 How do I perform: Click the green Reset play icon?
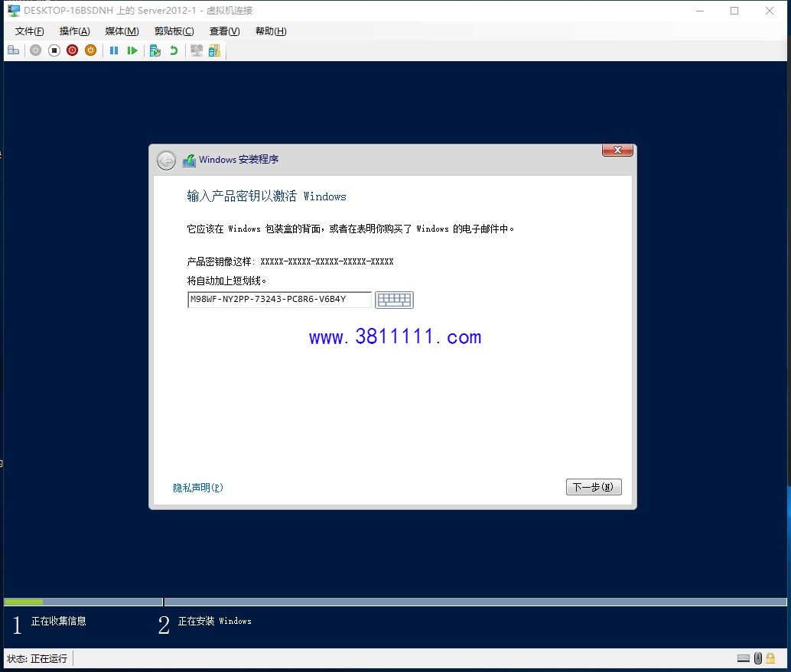click(x=132, y=50)
